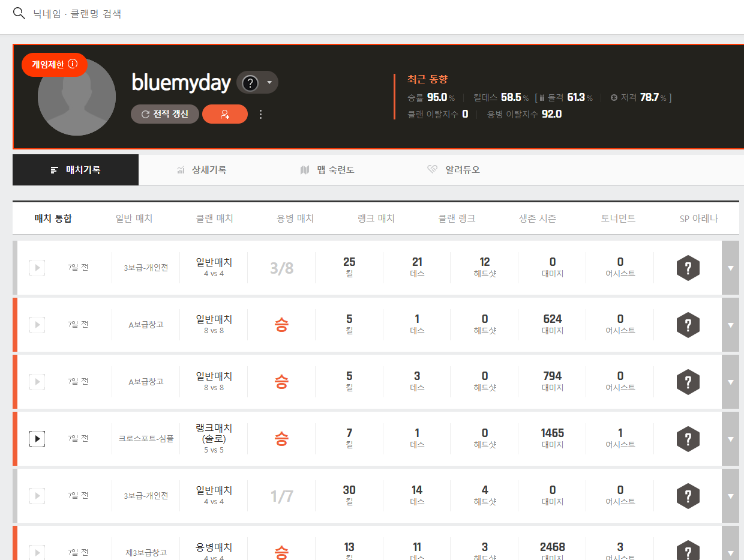Click the info icon on 게임제한 badge
The width and height of the screenshot is (744, 560).
tap(73, 64)
